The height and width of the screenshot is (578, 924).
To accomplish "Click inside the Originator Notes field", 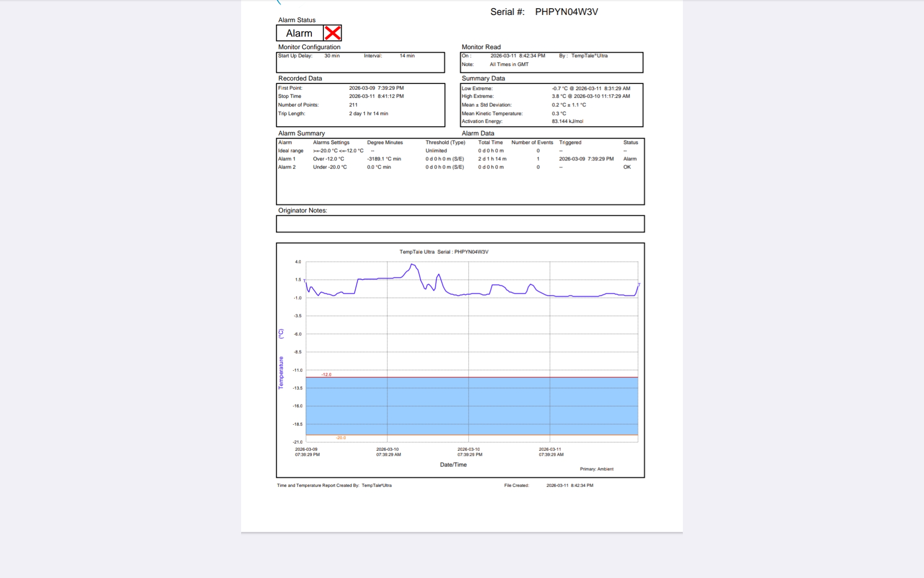I will click(x=460, y=224).
